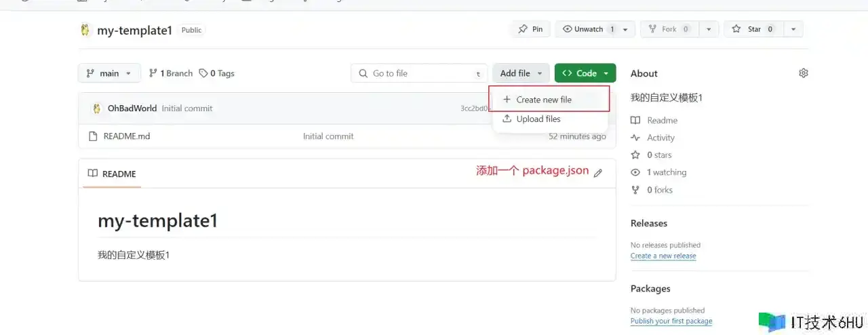Screen dimensions: 868x335
Task: Click the my-template1 README heading text
Action: [x=158, y=220]
